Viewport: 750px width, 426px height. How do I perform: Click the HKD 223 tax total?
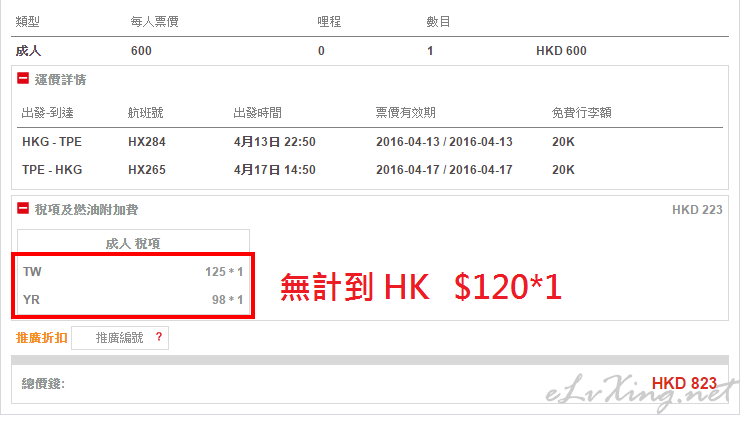click(697, 210)
